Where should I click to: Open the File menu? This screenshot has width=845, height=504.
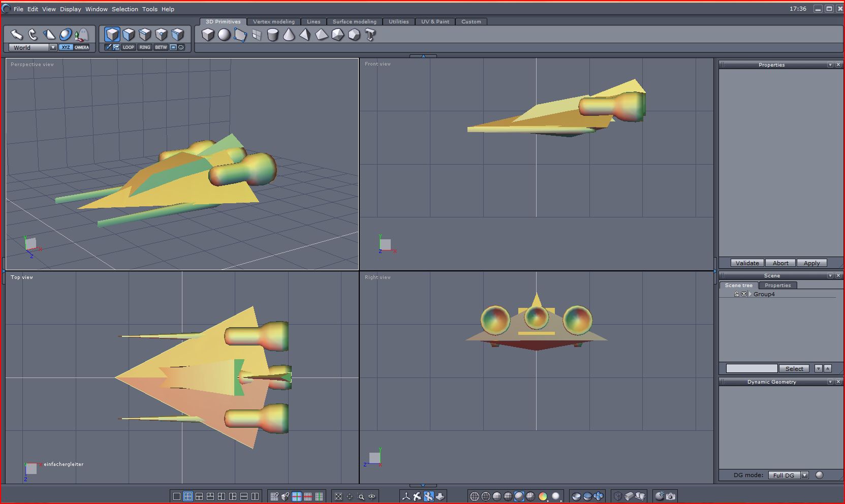[18, 9]
